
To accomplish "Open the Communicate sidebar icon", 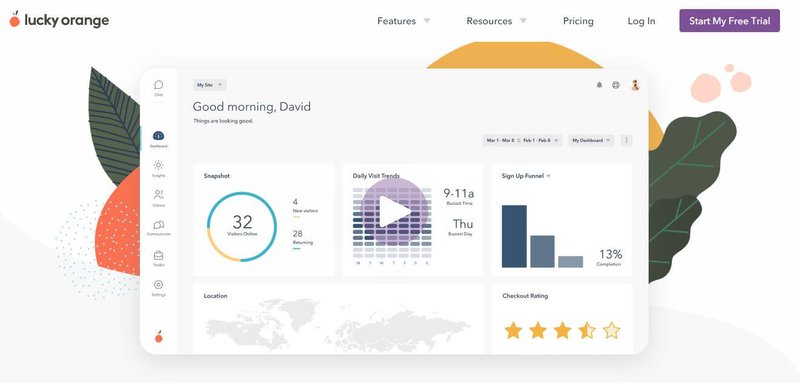I will tap(159, 225).
